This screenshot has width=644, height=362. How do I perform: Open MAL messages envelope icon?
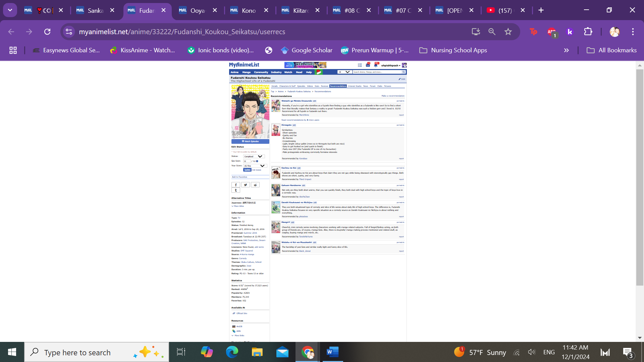pyautogui.click(x=368, y=65)
